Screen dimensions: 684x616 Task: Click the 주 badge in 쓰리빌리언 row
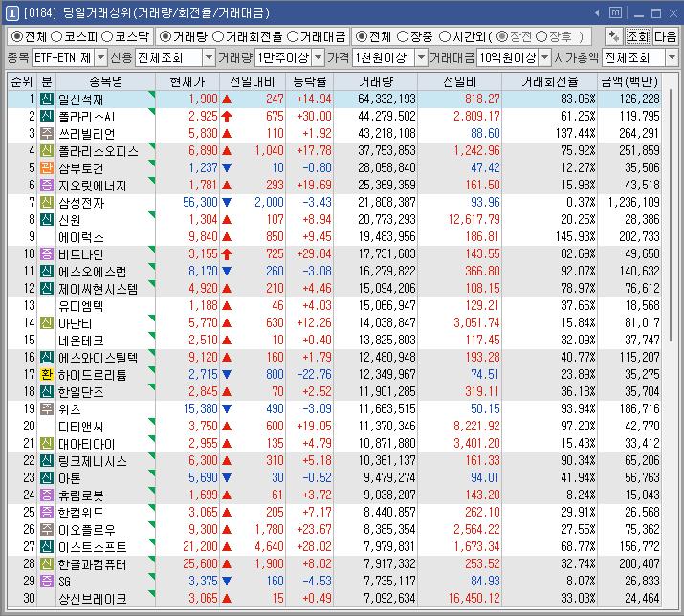[x=47, y=134]
